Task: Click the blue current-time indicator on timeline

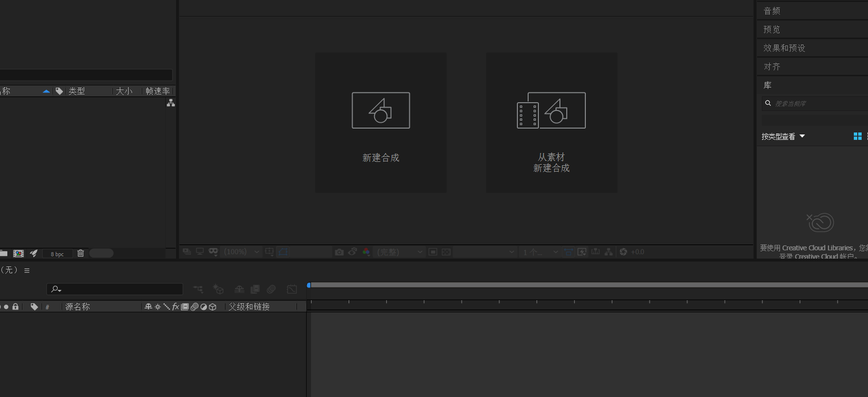Action: click(309, 285)
